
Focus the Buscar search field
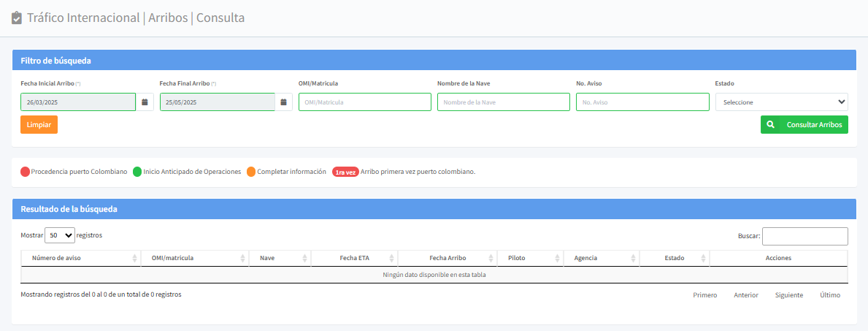click(x=804, y=236)
